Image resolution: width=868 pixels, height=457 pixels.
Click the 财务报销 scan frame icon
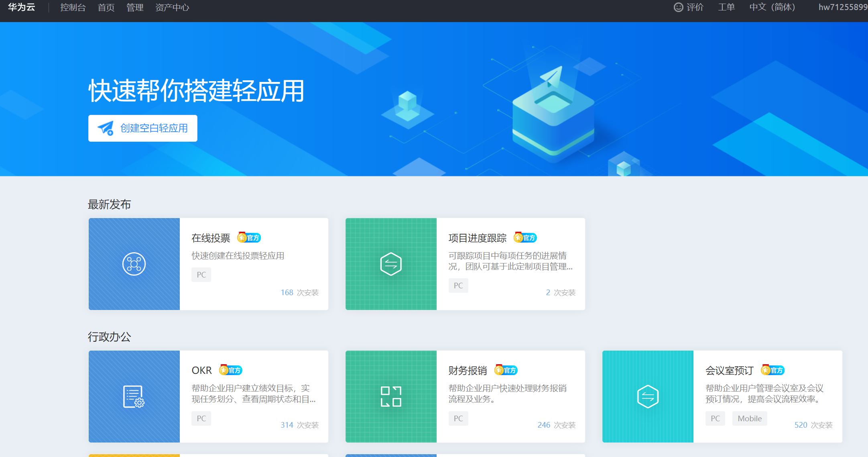391,396
